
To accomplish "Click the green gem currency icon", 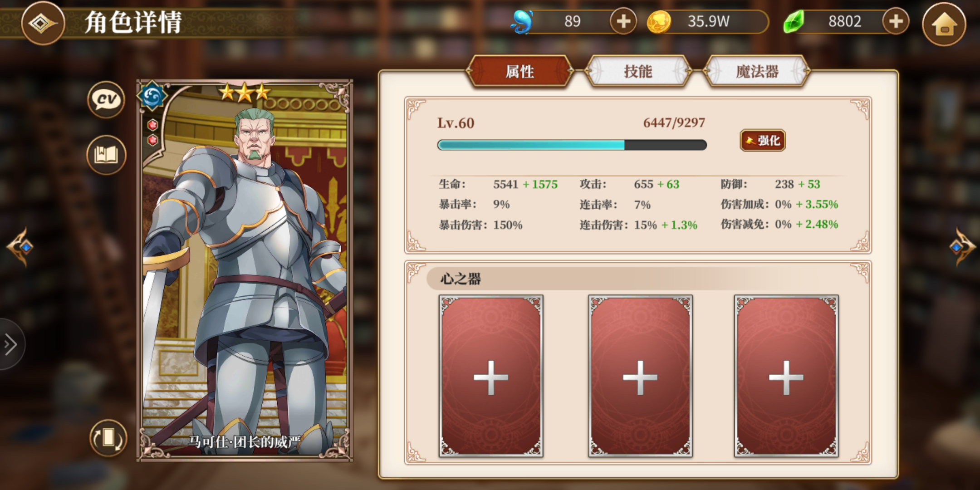I will pyautogui.click(x=794, y=21).
